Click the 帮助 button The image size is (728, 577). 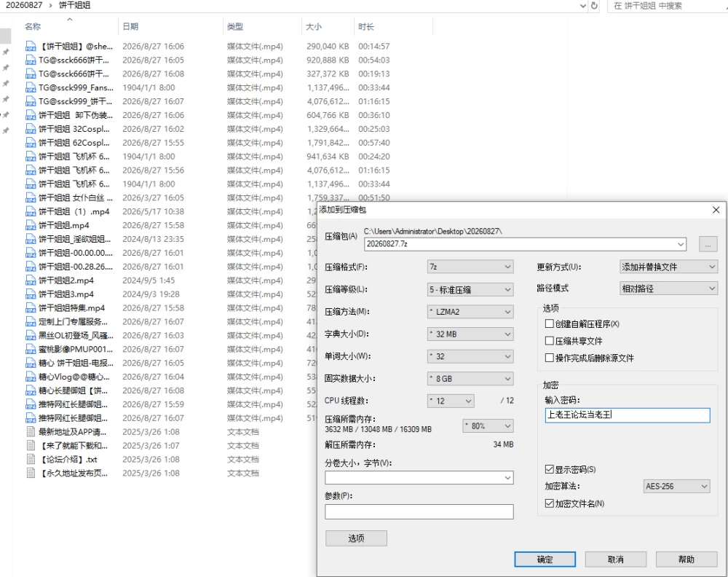[687, 560]
